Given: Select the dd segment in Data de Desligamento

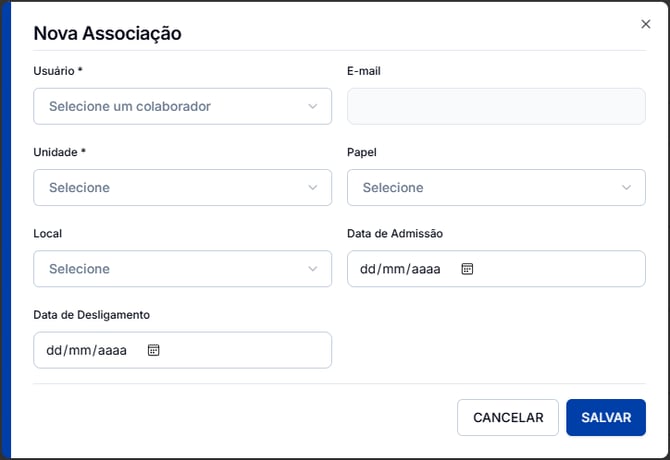Looking at the screenshot, I should point(54,350).
